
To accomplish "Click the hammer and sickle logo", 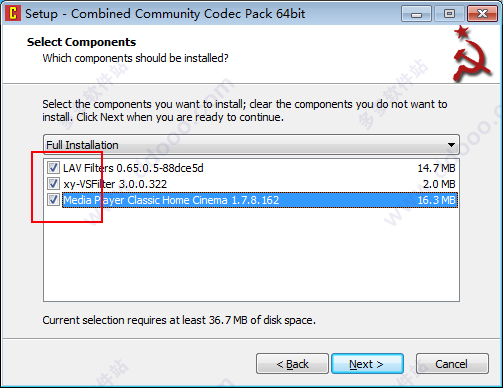I will pyautogui.click(x=472, y=54).
